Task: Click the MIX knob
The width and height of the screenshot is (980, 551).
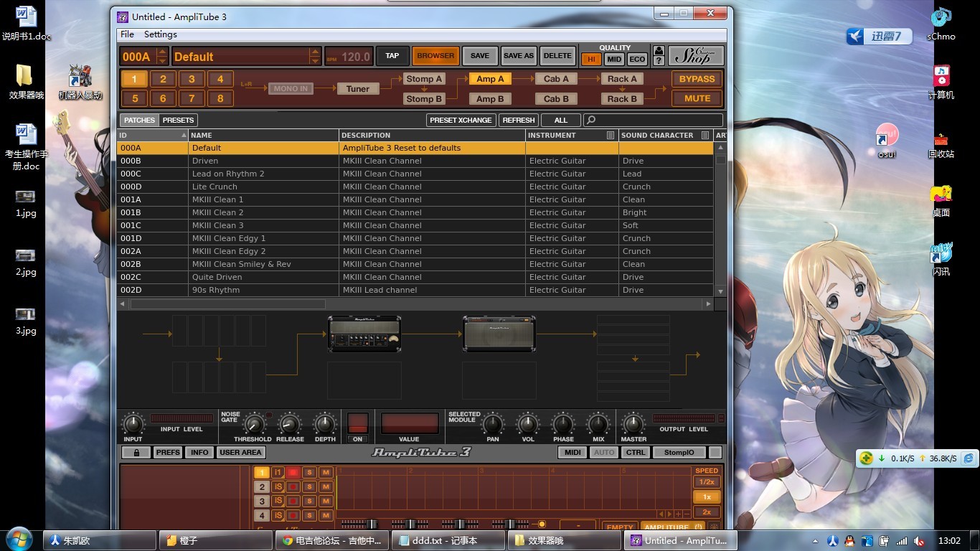Action: 598,423
